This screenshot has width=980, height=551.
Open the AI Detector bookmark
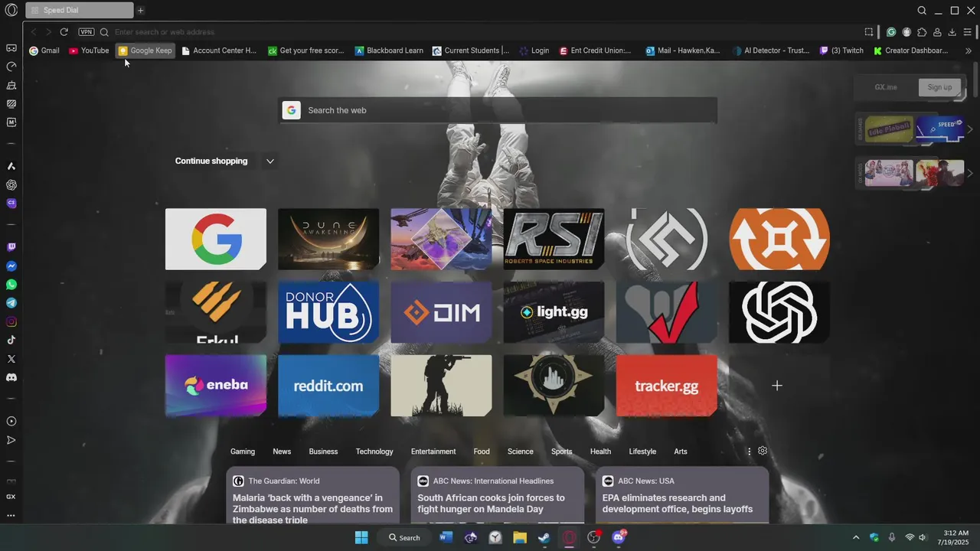(x=771, y=51)
